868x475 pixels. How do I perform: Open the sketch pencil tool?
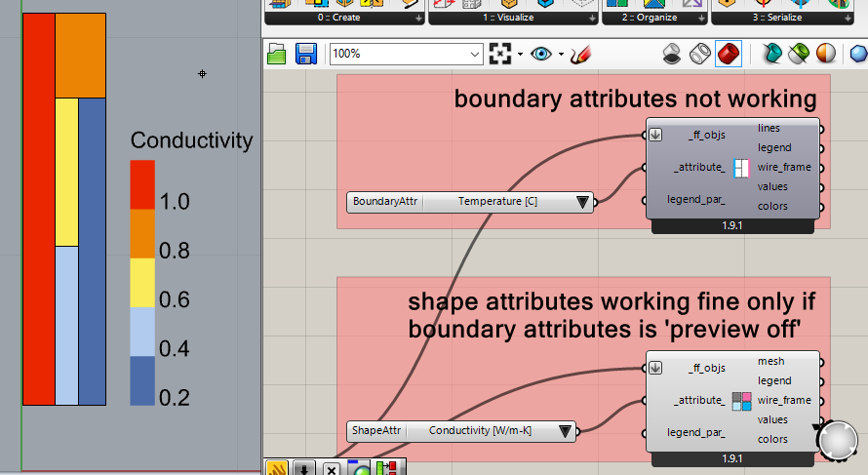(581, 54)
